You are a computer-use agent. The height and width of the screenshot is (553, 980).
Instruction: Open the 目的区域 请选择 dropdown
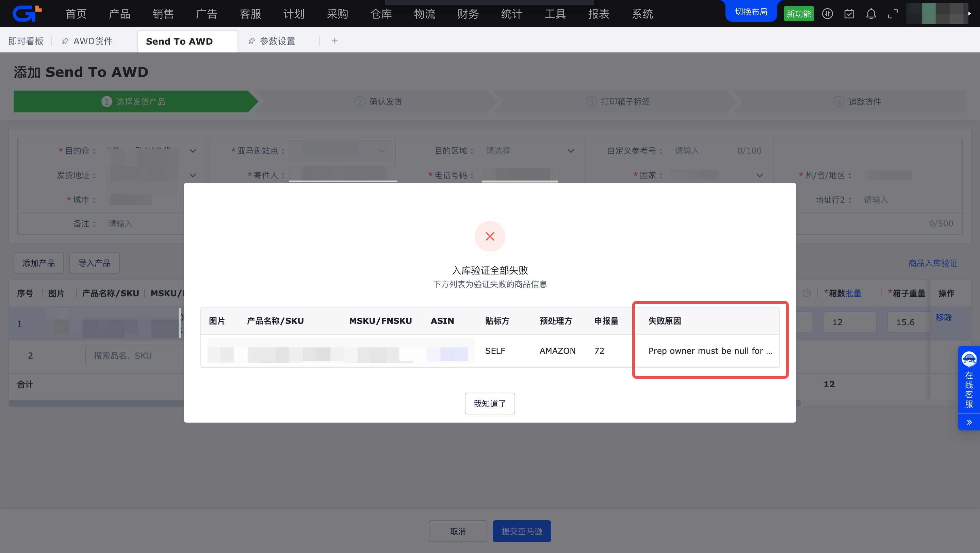click(530, 151)
